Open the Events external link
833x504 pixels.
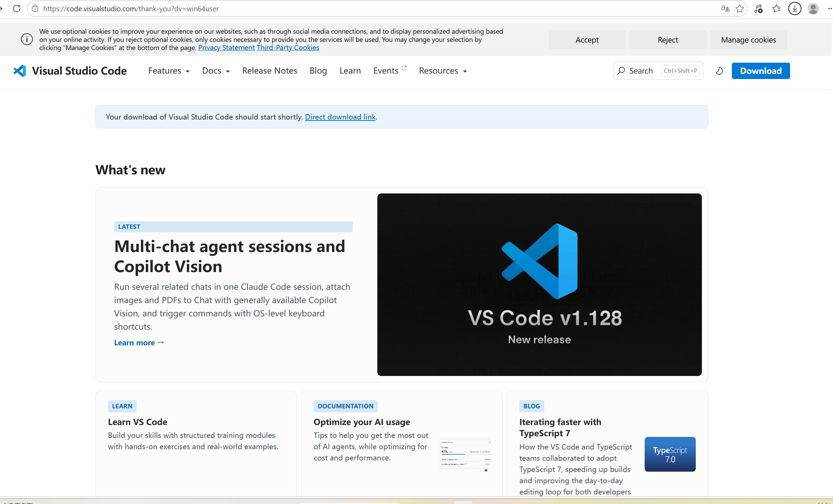coord(390,70)
